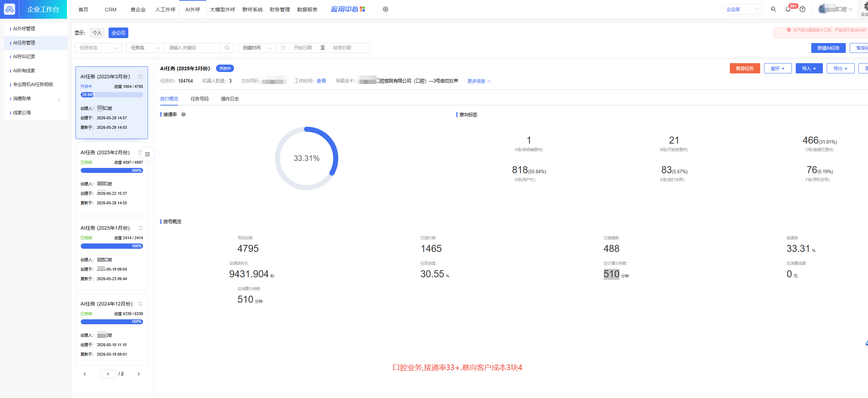Open 数据报表 top menu
Viewport: 868px width, 398px height.
[x=307, y=10]
